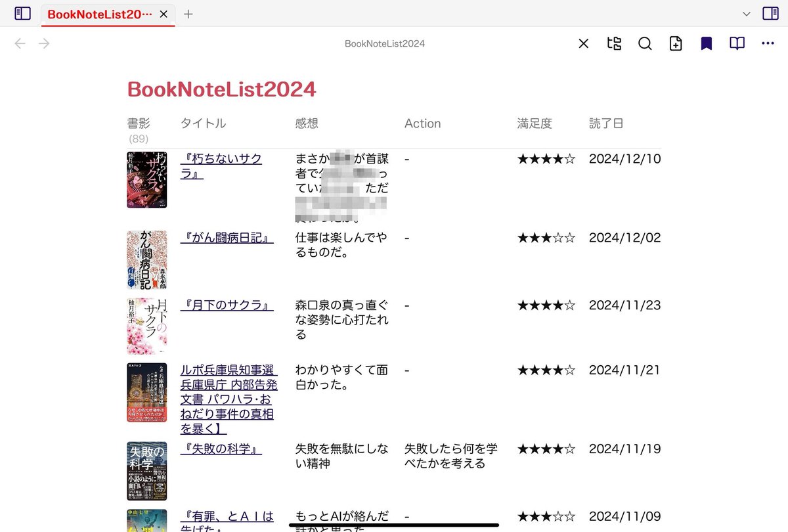This screenshot has width=788, height=532.
Task: Expand the tab list chevron
Action: tap(746, 14)
